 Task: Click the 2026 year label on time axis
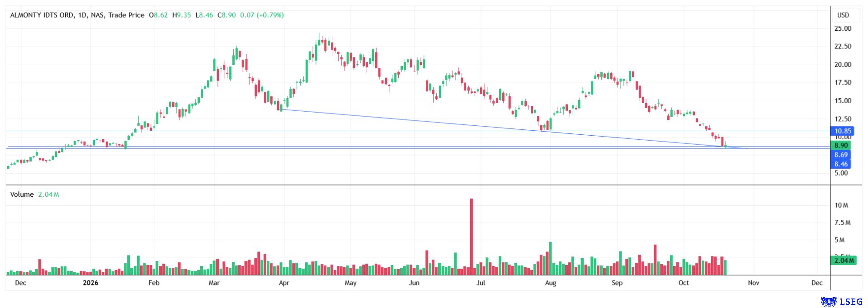pos(90,283)
